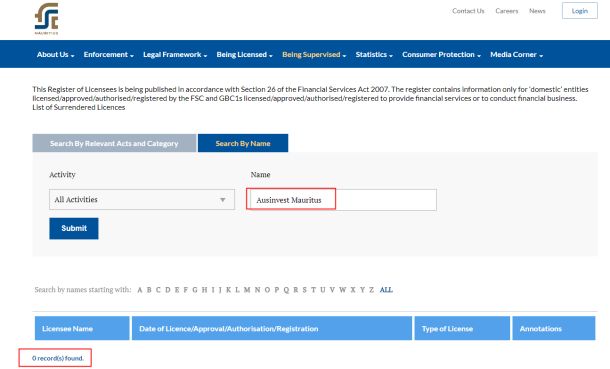Click the FSC Mauritius logo

coord(46,19)
